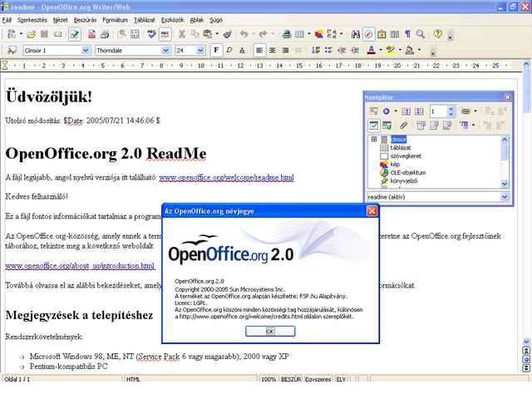Select könyvjelző in Navigator tree
532x399 pixels.
click(x=404, y=181)
